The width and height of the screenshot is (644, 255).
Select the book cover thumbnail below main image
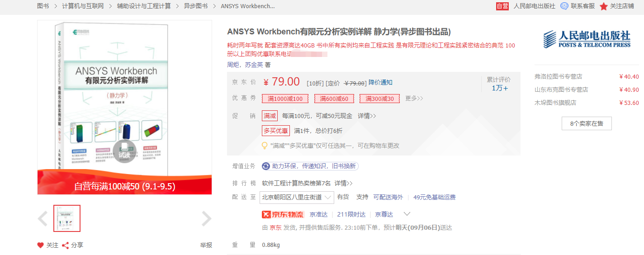click(67, 219)
